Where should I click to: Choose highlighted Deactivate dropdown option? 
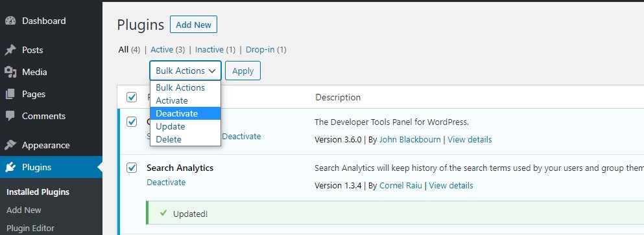coord(185,113)
